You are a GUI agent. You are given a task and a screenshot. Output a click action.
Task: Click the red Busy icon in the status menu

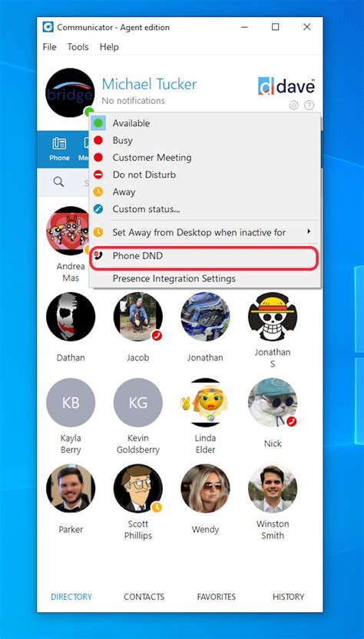click(98, 140)
